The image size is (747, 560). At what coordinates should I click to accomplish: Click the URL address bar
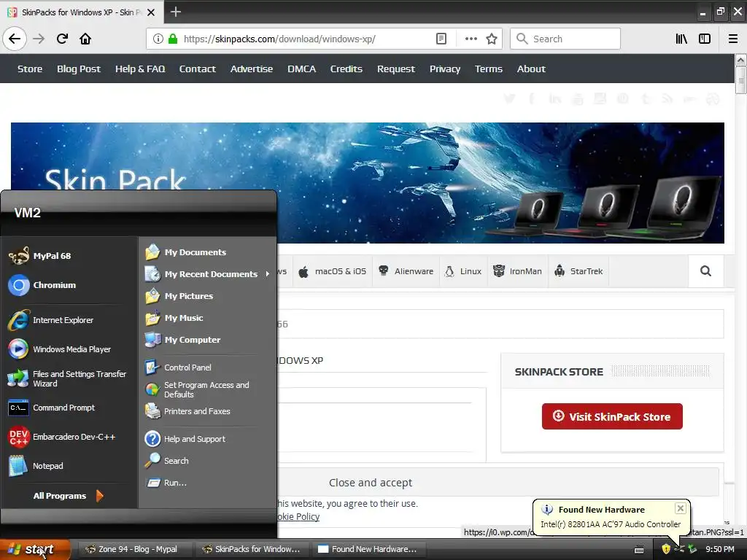click(x=305, y=39)
